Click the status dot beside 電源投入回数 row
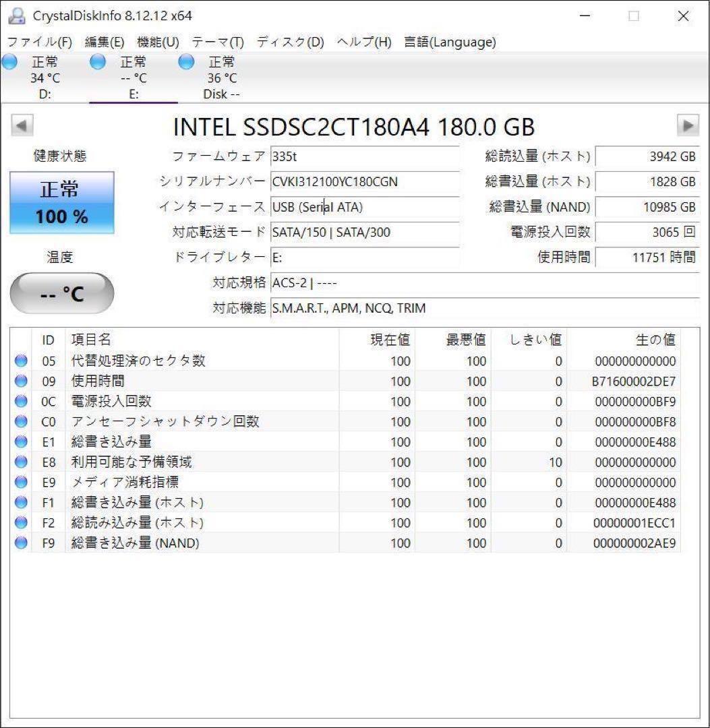The image size is (710, 728). tap(20, 401)
